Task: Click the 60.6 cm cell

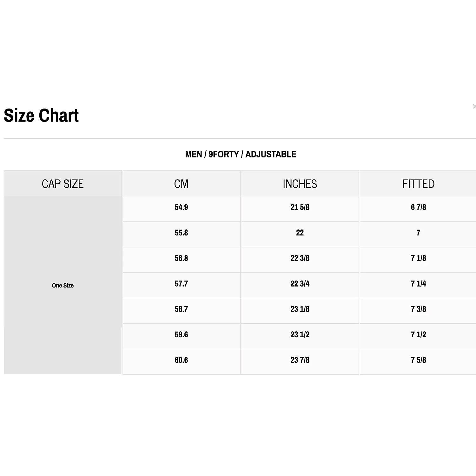Action: (181, 360)
